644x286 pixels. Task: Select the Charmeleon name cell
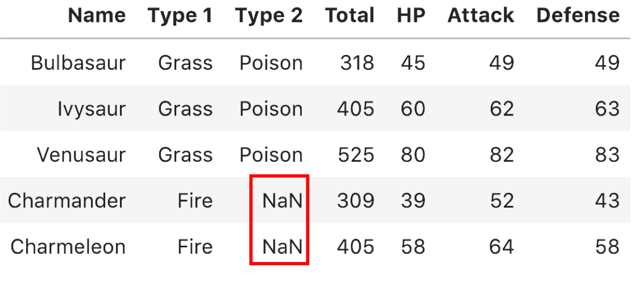click(68, 247)
